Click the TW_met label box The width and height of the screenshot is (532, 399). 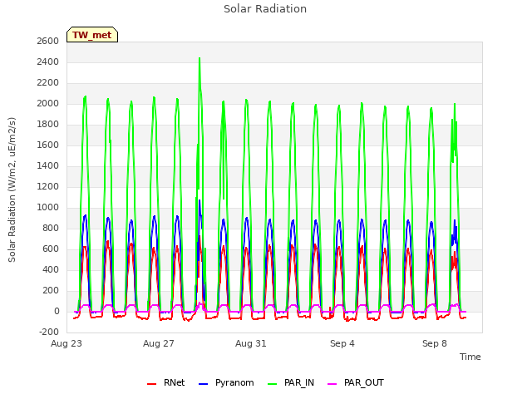click(x=92, y=35)
